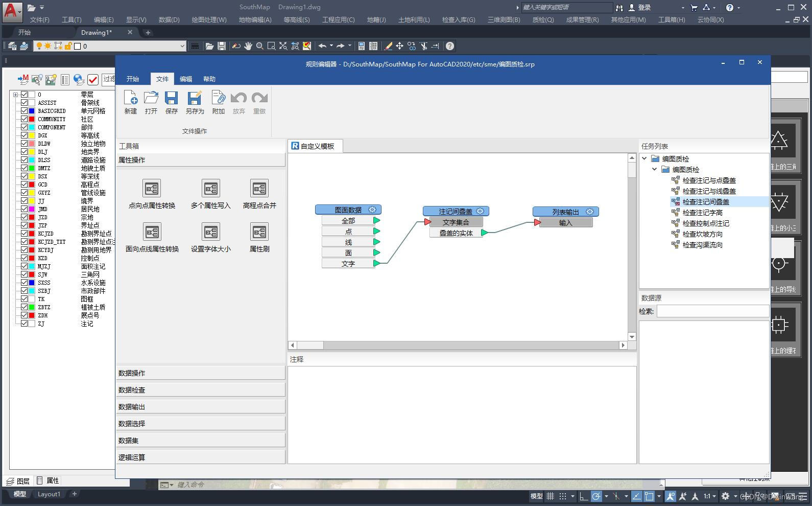Click the green output port of 文字

coord(377,263)
